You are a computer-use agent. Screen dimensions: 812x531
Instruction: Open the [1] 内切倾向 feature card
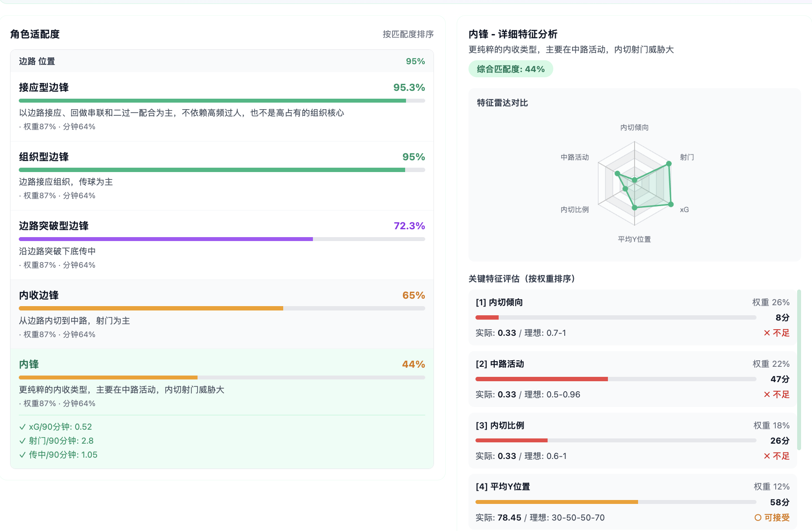coord(632,317)
